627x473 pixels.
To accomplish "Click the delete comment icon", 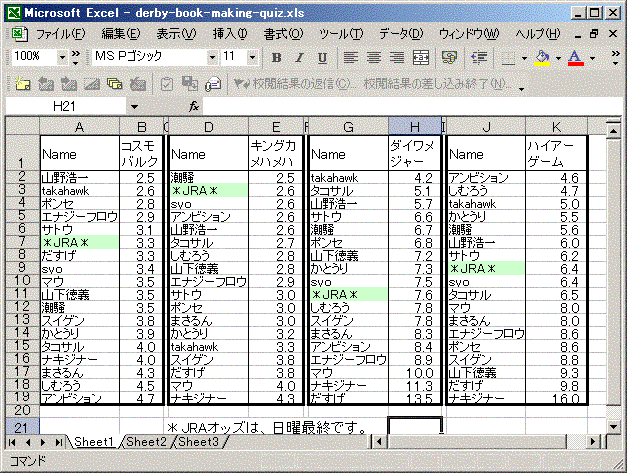I will pos(138,84).
